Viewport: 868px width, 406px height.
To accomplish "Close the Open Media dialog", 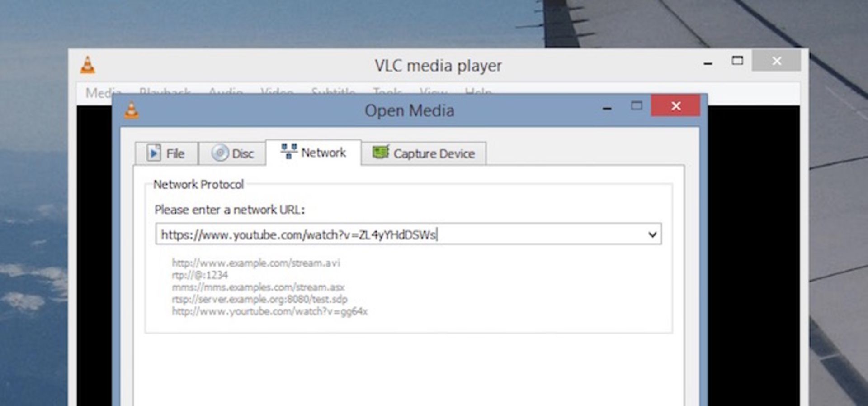I will pyautogui.click(x=676, y=106).
